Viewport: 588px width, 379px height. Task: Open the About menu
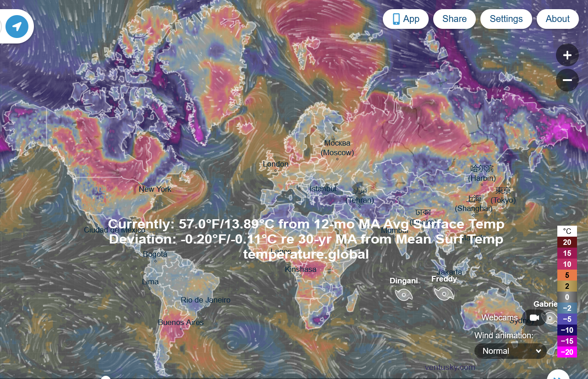point(557,19)
